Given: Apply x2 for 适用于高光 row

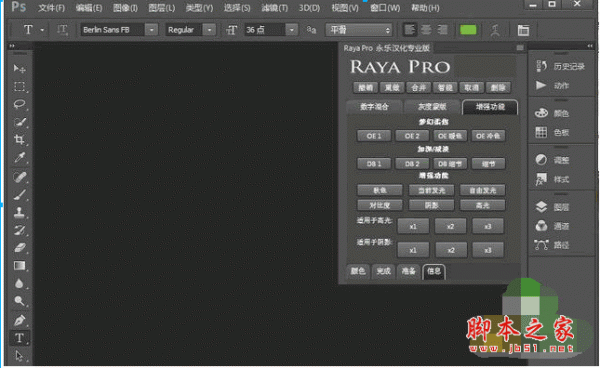Looking at the screenshot, I should click(x=450, y=226).
